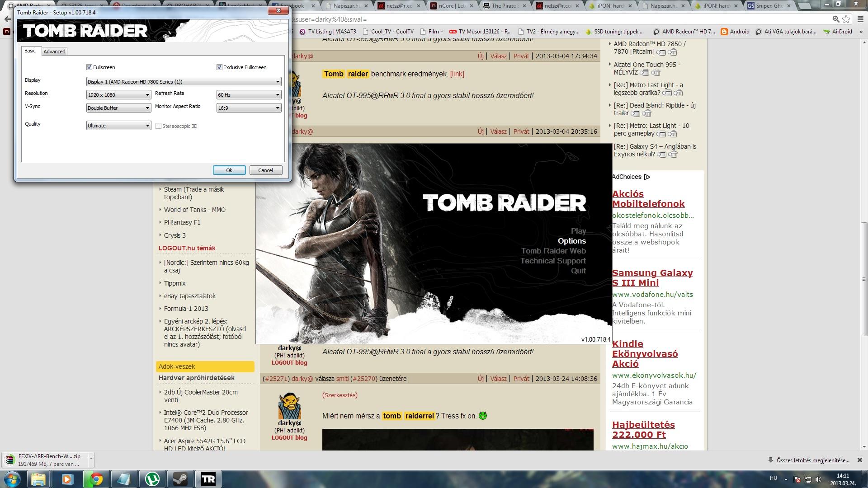Click the page vertical scrollbar thumb
Screen dimensions: 868x488
[x=863, y=279]
